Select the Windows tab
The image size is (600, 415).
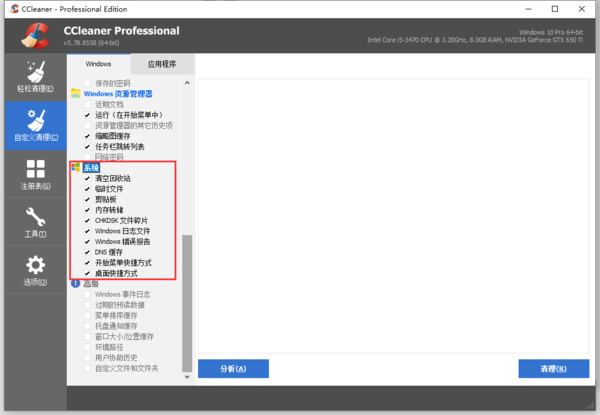99,63
